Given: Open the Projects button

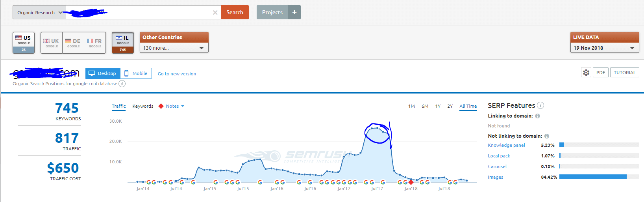Looking at the screenshot, I should [272, 12].
